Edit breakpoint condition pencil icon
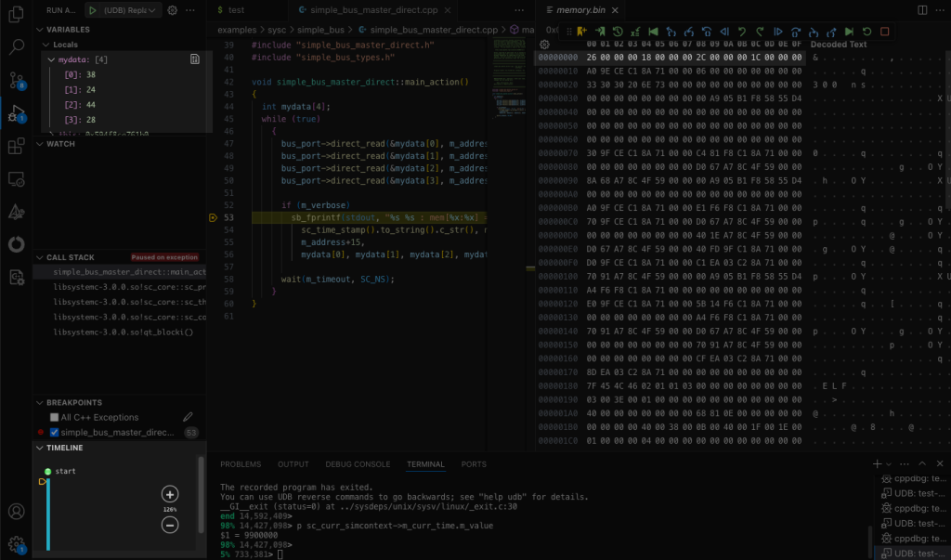The image size is (951, 560). coord(188,417)
